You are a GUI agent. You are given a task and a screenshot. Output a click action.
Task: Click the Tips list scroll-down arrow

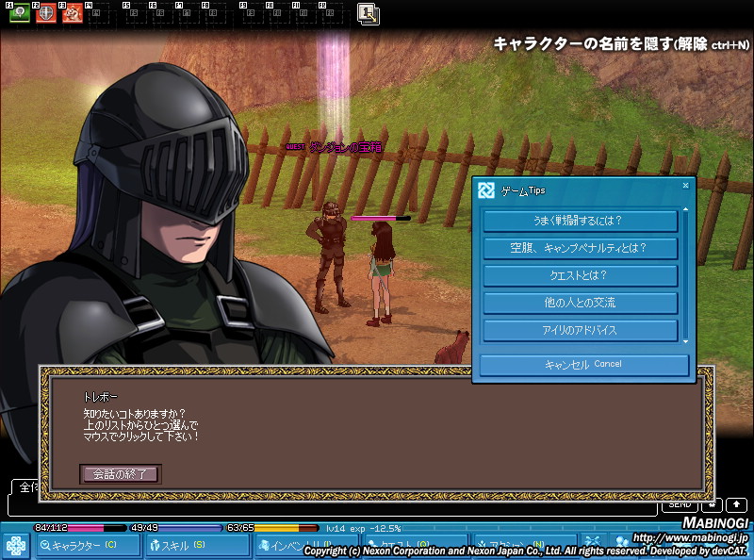tap(686, 341)
